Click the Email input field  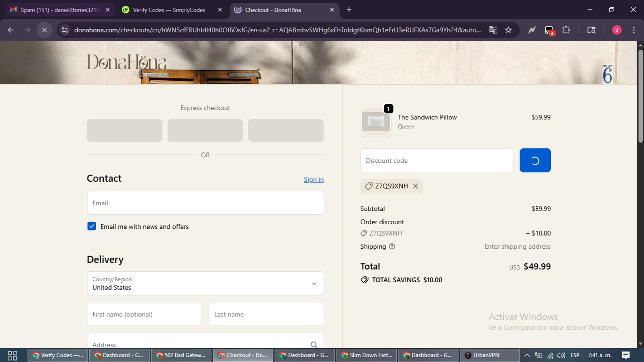pyautogui.click(x=205, y=203)
